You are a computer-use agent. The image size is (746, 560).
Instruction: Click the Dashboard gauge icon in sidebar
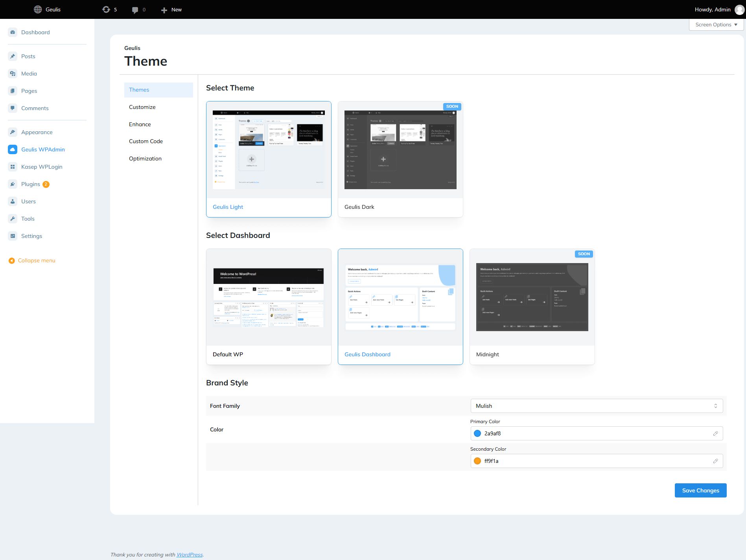tap(13, 32)
